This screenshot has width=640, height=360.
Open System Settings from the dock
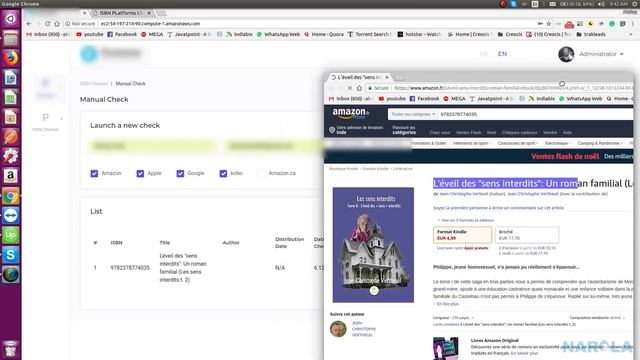(x=11, y=156)
